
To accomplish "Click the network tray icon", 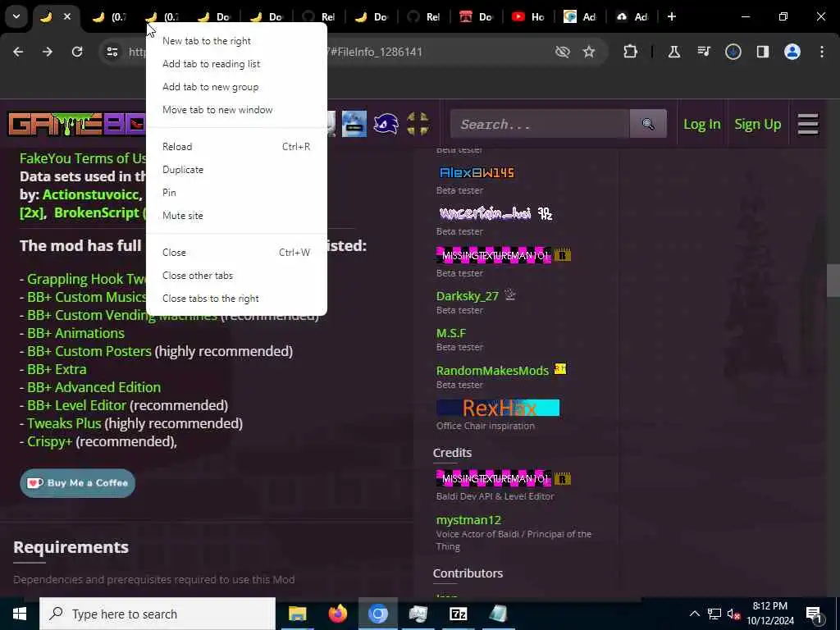I will click(714, 614).
